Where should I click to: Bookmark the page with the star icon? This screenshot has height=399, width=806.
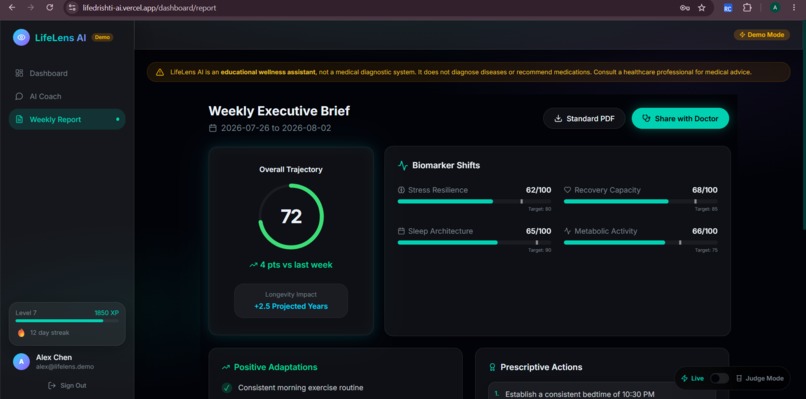(x=702, y=8)
